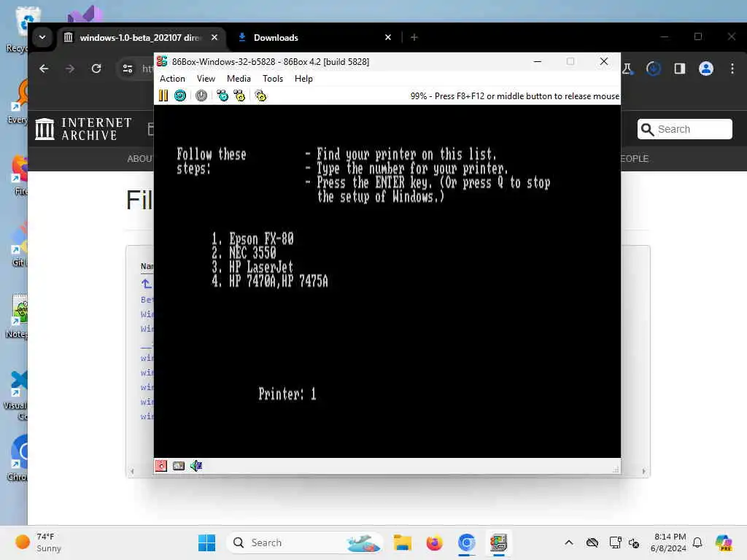Hard reset the emulated machine
Image resolution: width=747 pixels, height=560 pixels.
(180, 96)
